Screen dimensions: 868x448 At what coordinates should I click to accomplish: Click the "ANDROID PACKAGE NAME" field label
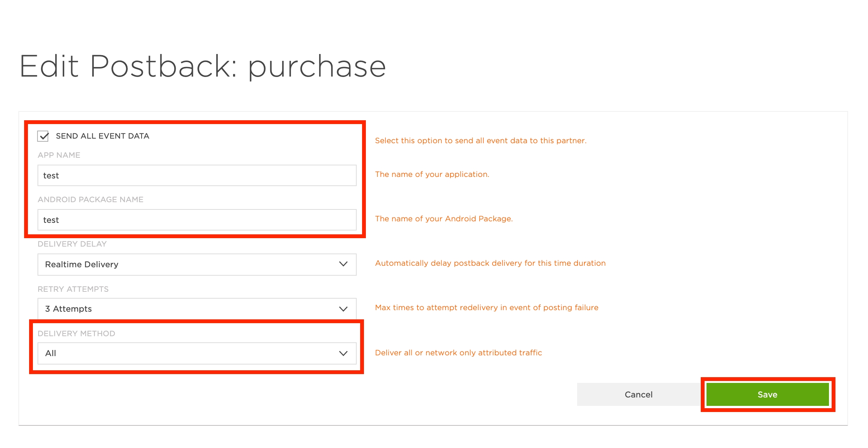point(90,199)
